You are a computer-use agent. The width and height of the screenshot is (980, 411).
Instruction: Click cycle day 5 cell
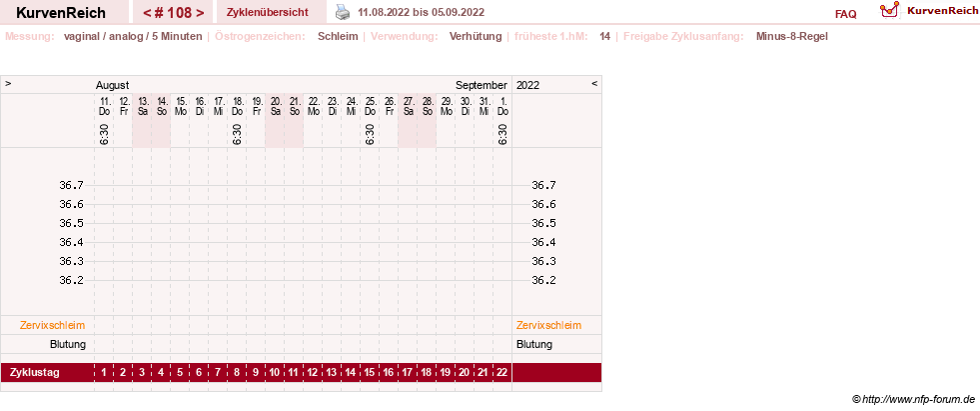coord(180,373)
